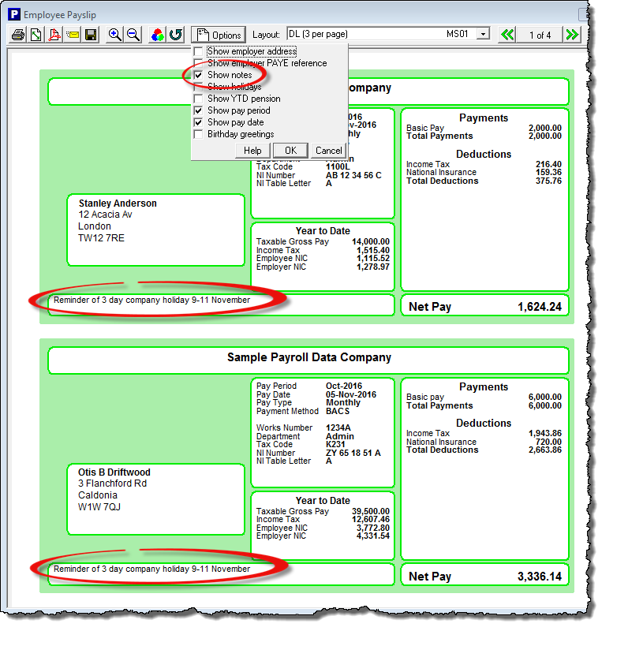Click Help in the options panel
643x672 pixels.
pyautogui.click(x=252, y=151)
